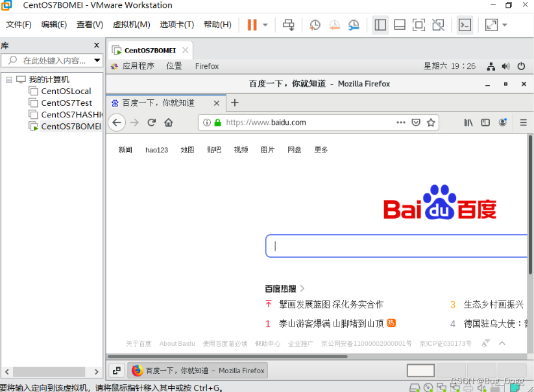Open the 地图 link on Baidu
The height and width of the screenshot is (392, 534).
coord(188,150)
